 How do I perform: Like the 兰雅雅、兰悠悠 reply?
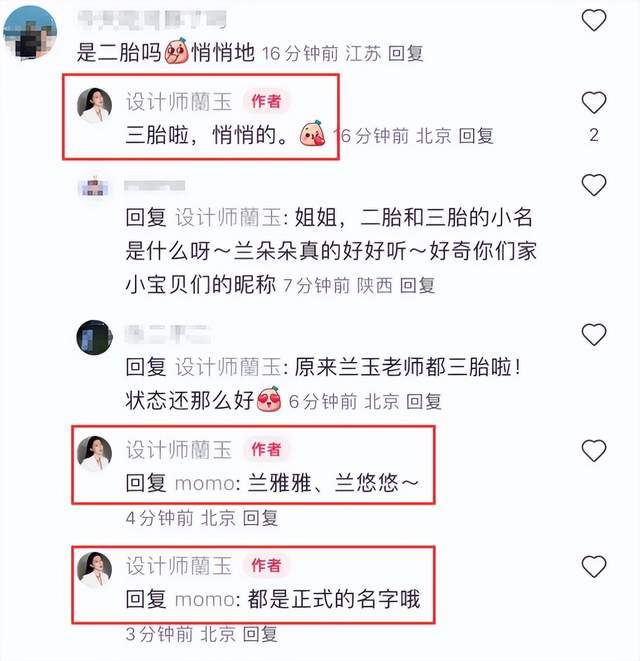594,450
